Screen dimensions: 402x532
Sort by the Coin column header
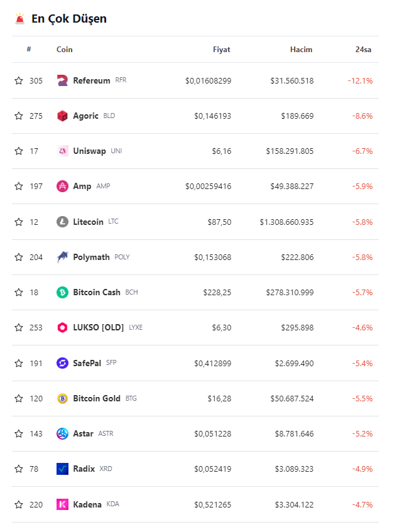[65, 50]
